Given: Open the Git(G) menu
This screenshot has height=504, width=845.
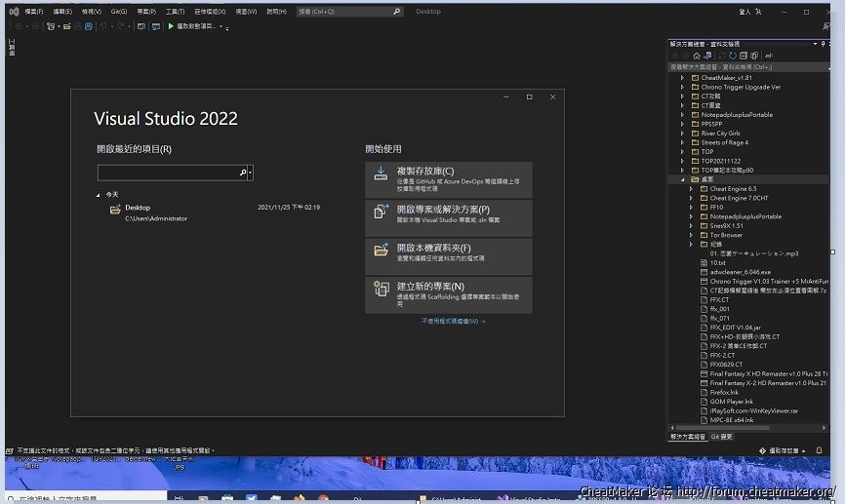Looking at the screenshot, I should coord(118,12).
